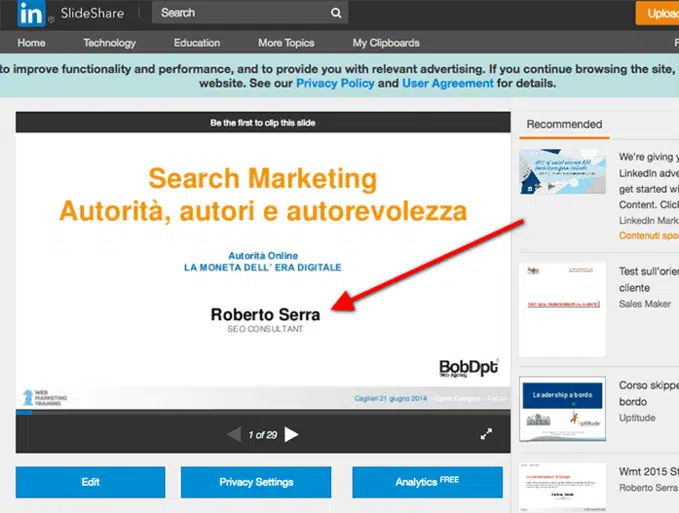The image size is (679, 513).
Task: Click 'Wmt 2015' recommended title
Action: pos(648,471)
